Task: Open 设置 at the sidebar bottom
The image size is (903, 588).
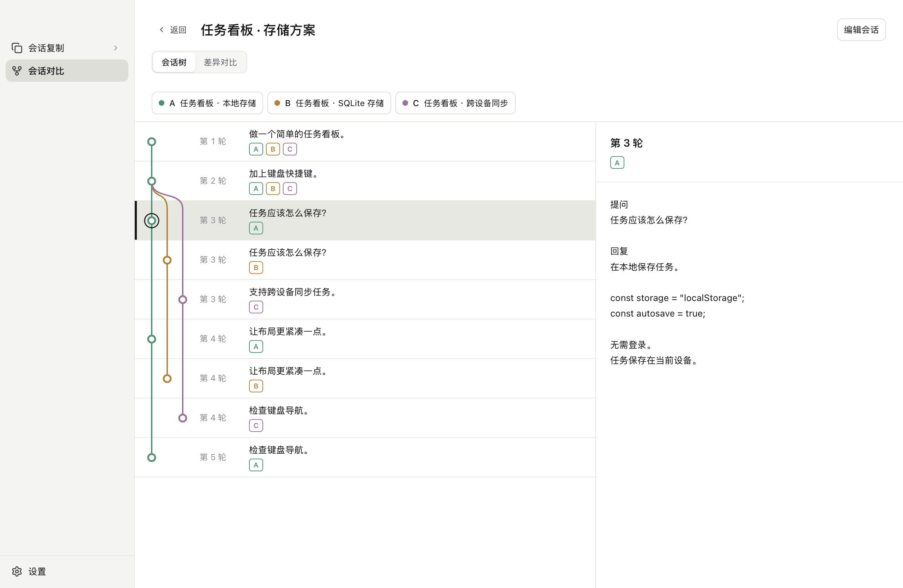Action: 67,571
